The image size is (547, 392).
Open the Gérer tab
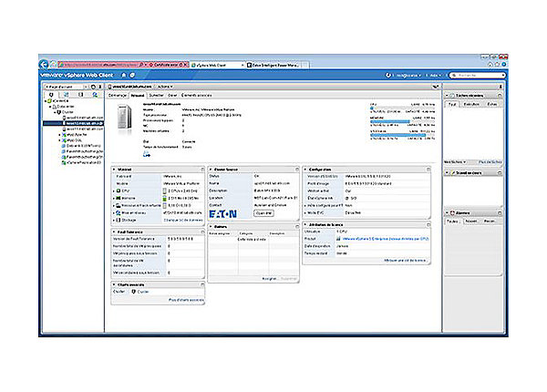click(173, 94)
